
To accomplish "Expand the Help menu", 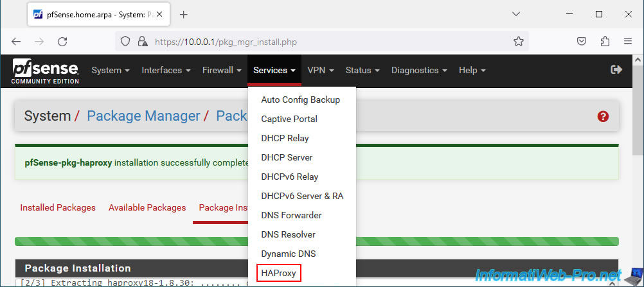I will (472, 70).
